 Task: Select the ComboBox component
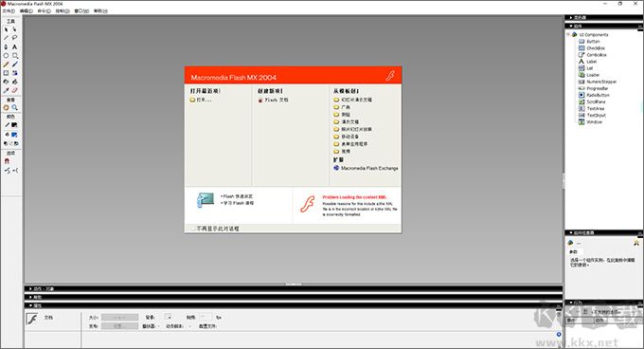593,55
